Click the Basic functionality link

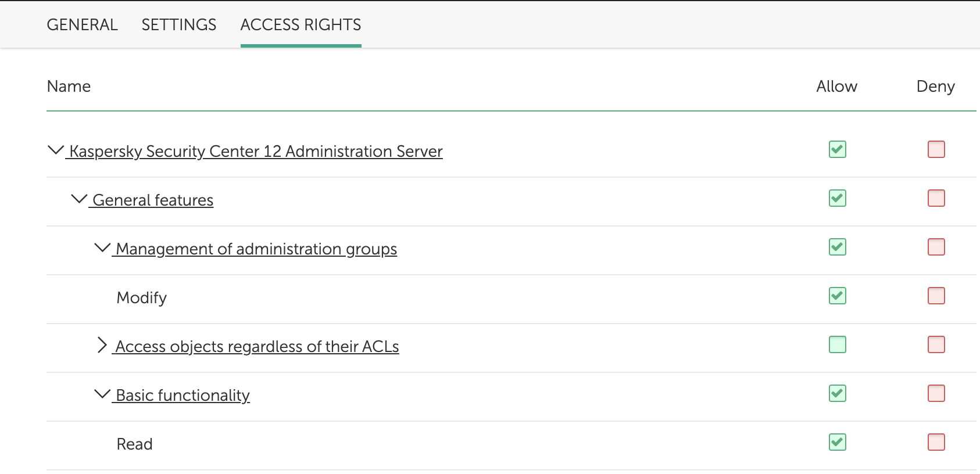(183, 396)
